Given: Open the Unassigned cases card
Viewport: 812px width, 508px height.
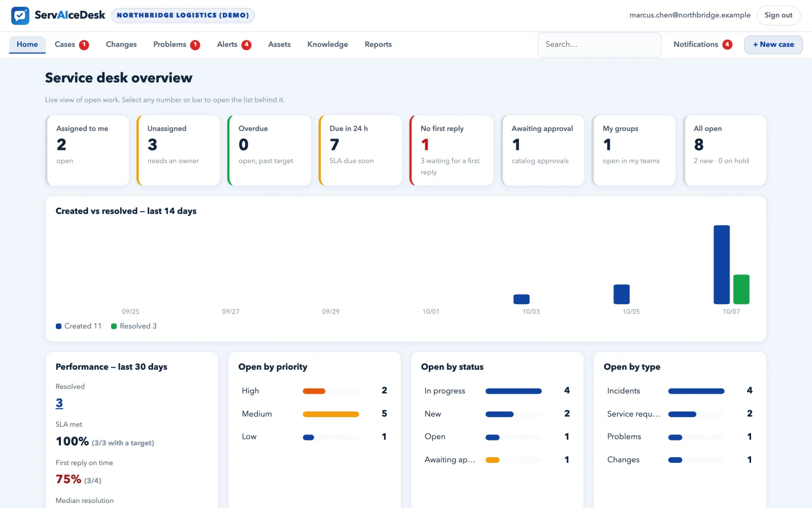Looking at the screenshot, I should (178, 150).
